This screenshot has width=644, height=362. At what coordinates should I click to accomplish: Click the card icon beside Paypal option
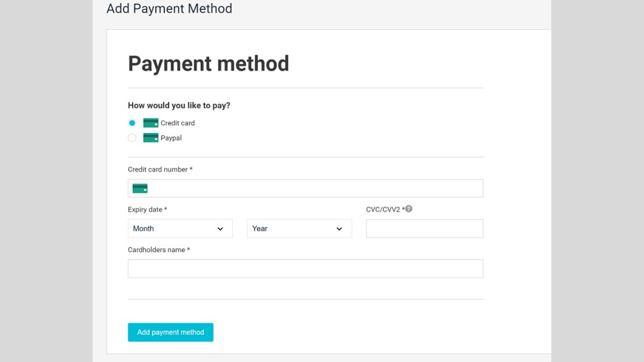pyautogui.click(x=151, y=138)
